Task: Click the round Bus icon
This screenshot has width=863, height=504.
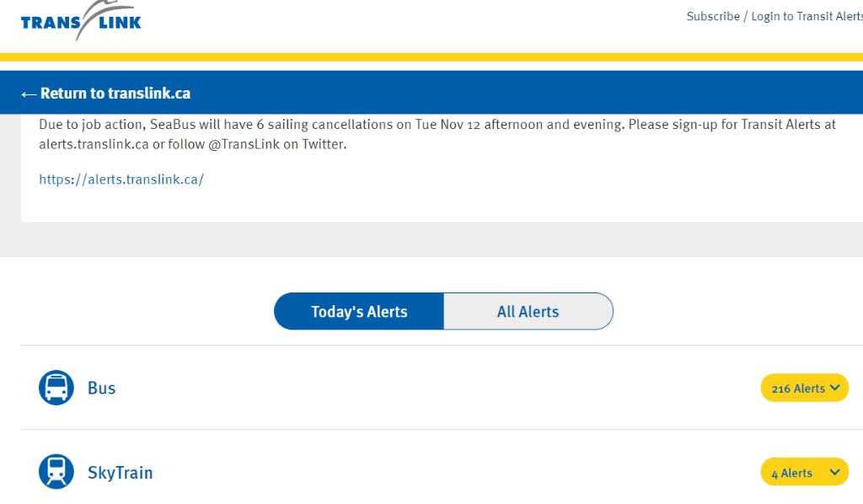Action: pos(56,388)
